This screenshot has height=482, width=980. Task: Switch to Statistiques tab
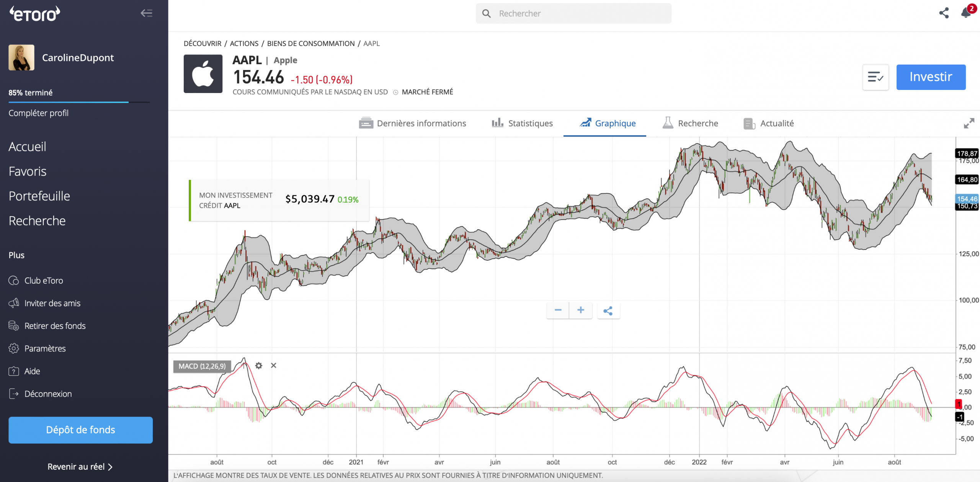coord(522,123)
